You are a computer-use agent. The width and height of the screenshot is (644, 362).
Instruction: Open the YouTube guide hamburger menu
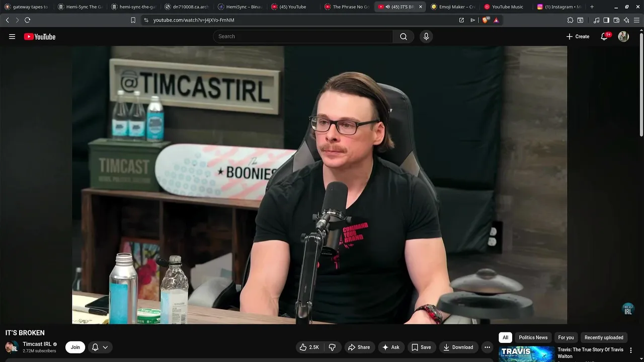pyautogui.click(x=12, y=37)
